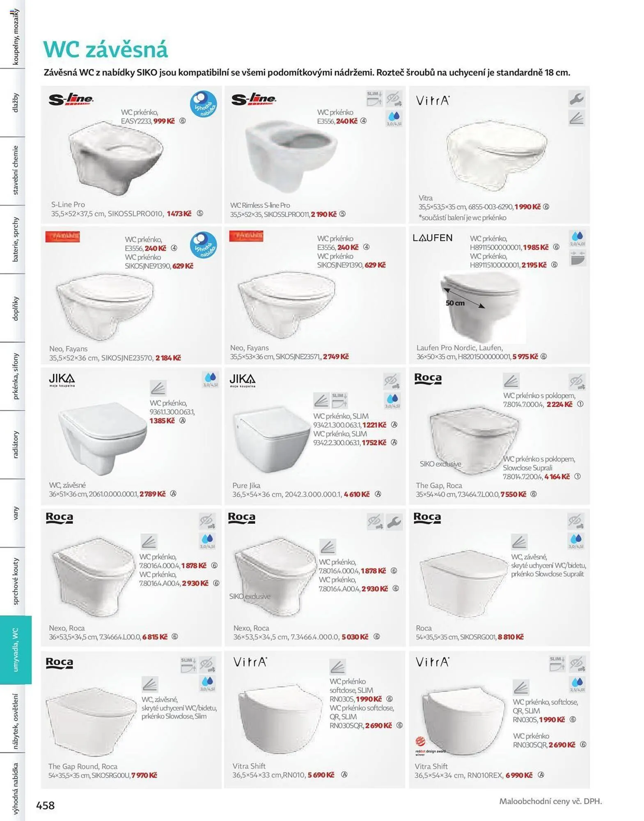Click the wrench icon in the top Vitra cell

577,99
